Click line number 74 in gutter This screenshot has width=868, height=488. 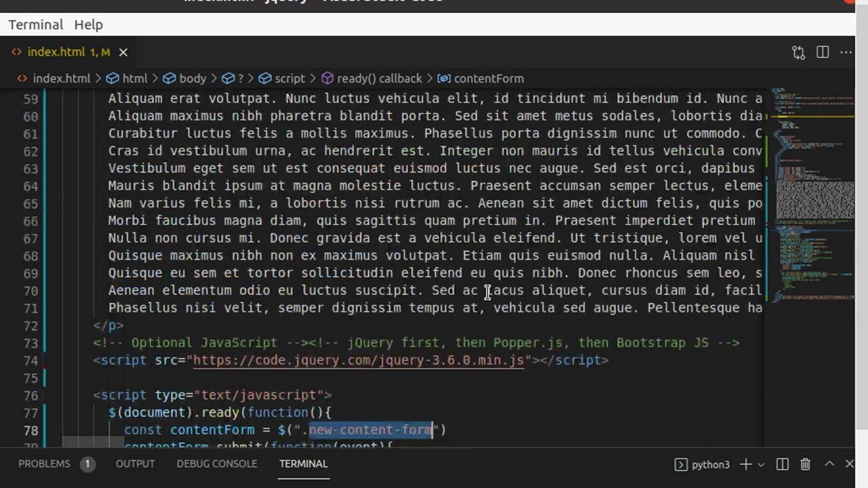click(x=31, y=361)
